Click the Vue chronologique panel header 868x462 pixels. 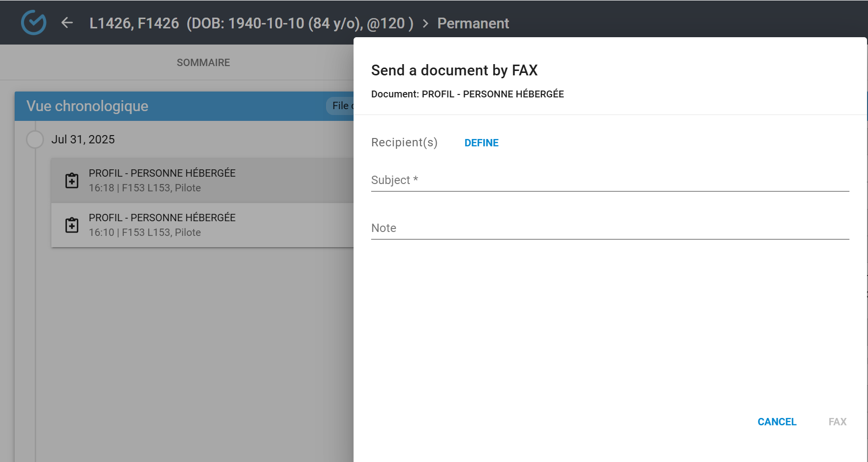coord(88,106)
